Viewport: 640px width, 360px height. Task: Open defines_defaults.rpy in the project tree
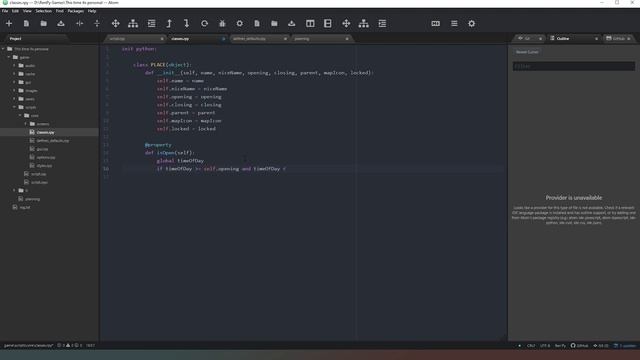coord(53,140)
